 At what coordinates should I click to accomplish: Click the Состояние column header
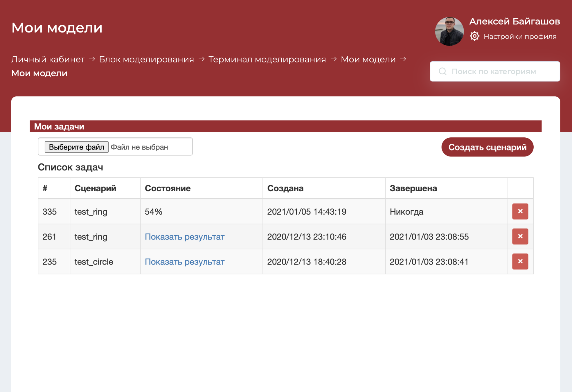tap(168, 188)
